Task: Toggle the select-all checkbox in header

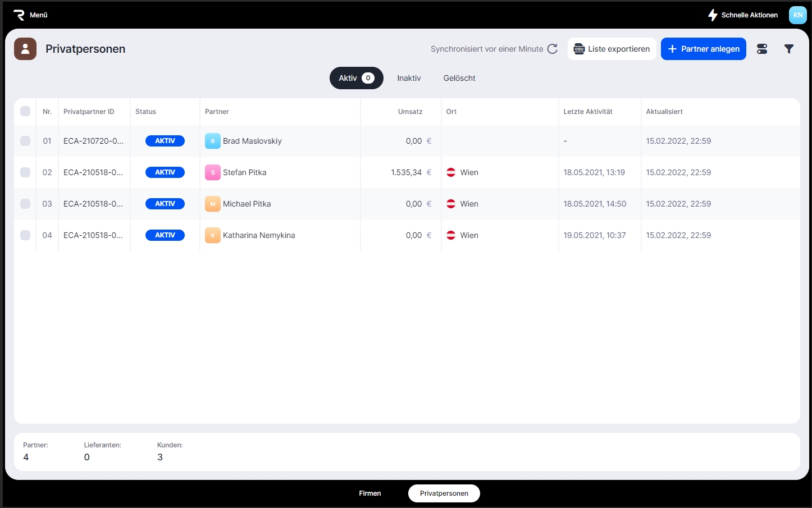Action: pyautogui.click(x=25, y=111)
